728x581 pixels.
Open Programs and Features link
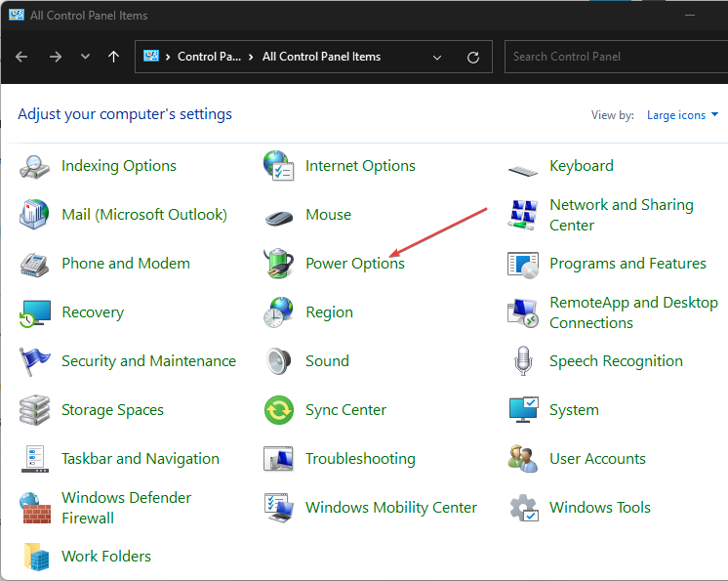[627, 264]
